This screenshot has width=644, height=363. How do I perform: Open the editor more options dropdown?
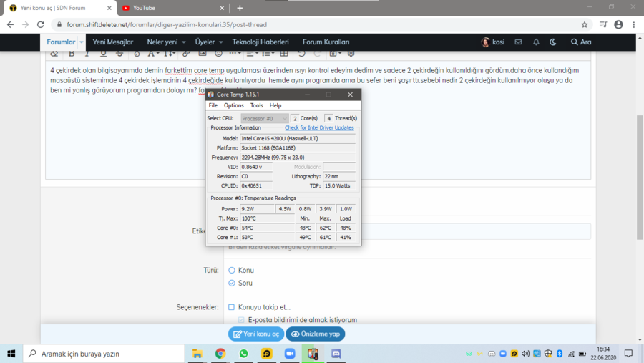[x=235, y=54]
